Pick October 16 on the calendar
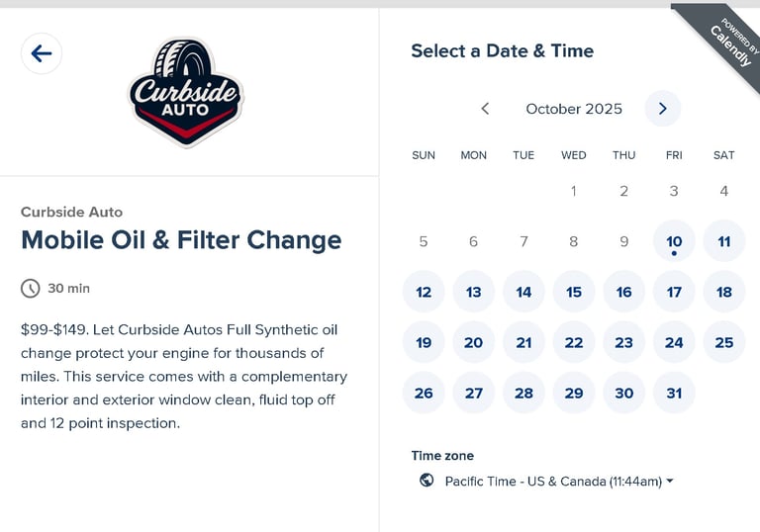The width and height of the screenshot is (760, 532). [623, 292]
